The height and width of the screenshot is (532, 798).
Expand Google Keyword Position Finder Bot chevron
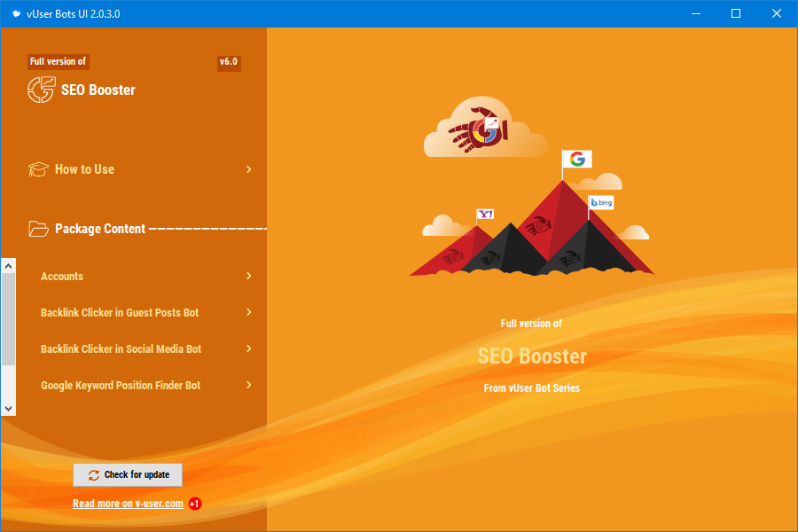coord(249,386)
